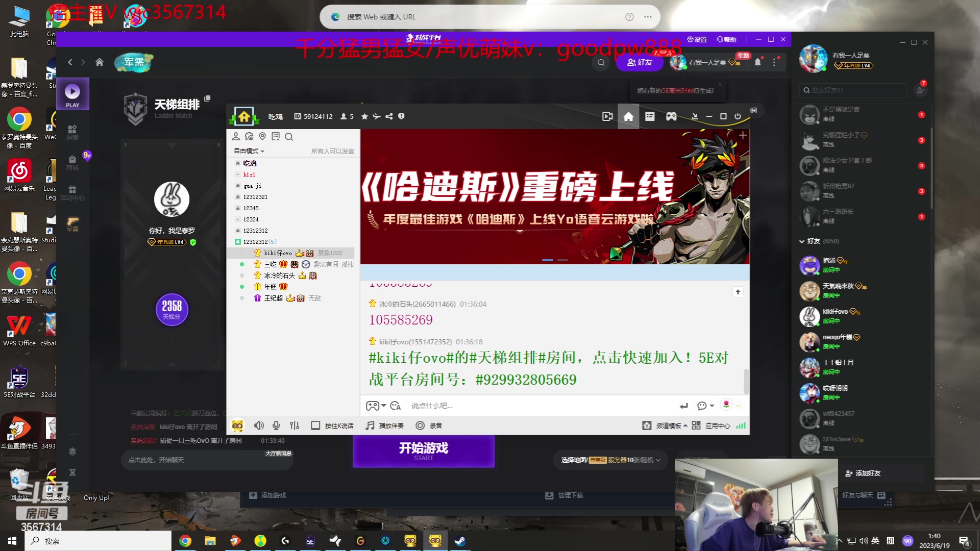The image size is (980, 551).
Task: Click the power exit channel icon
Action: coord(738,116)
